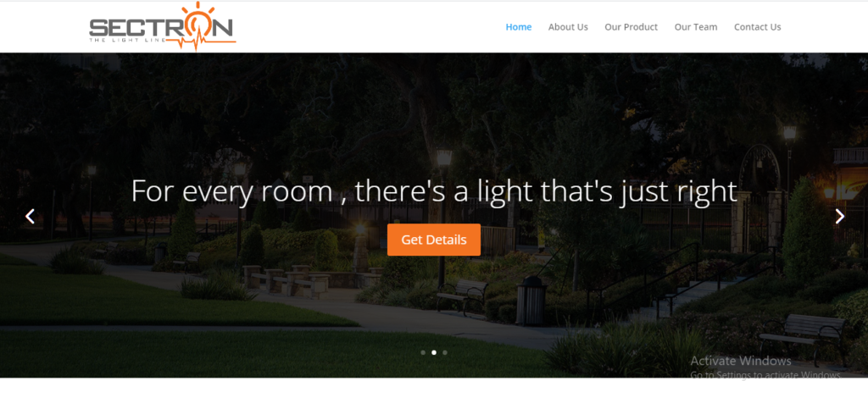Navigate to the About Us page
Screen dimensions: 868x403
pyautogui.click(x=568, y=26)
